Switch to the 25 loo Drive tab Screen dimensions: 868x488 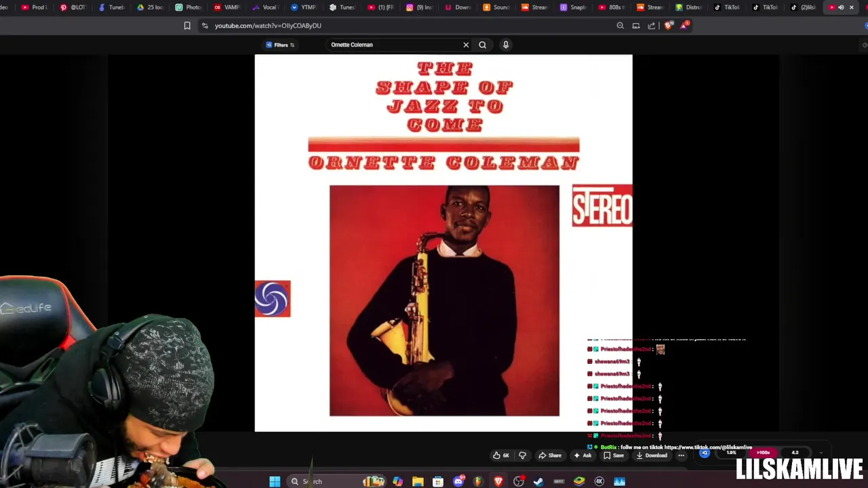(151, 7)
